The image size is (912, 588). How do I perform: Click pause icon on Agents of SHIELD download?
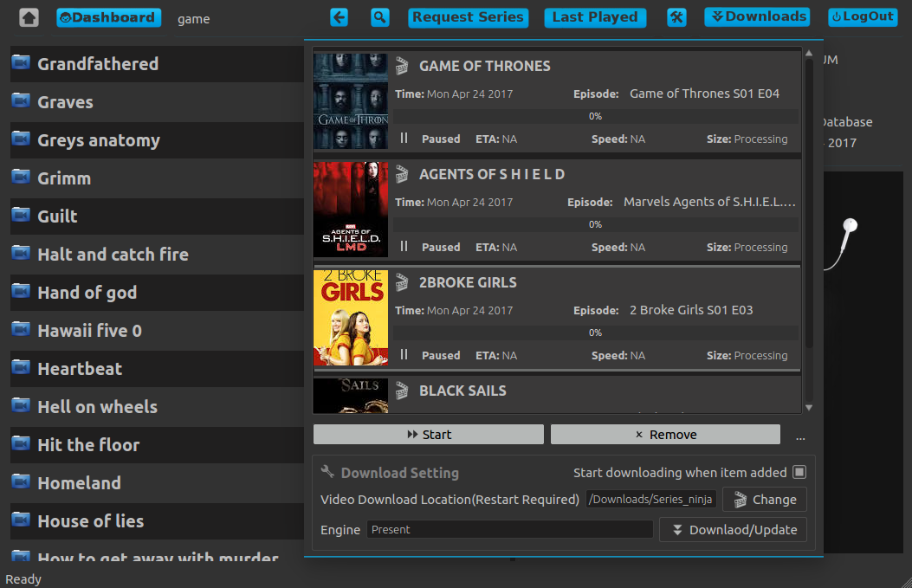coord(404,247)
